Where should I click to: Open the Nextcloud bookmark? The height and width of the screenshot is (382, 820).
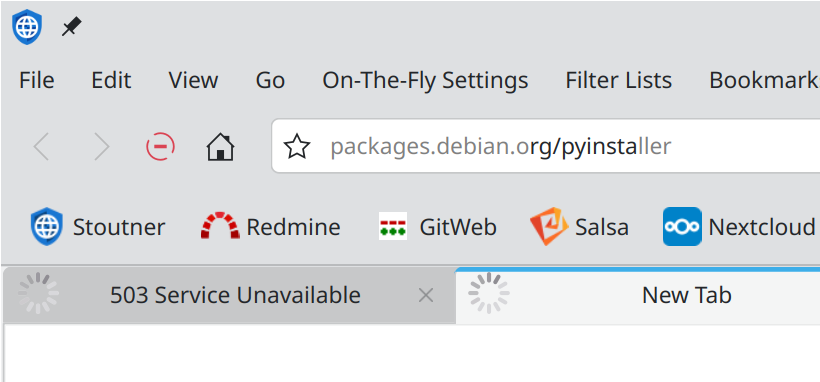(739, 227)
